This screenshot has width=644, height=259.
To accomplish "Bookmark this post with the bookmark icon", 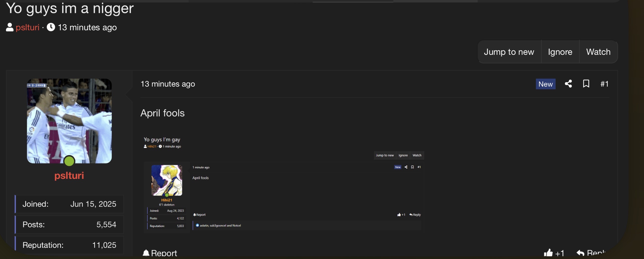I will pos(586,84).
